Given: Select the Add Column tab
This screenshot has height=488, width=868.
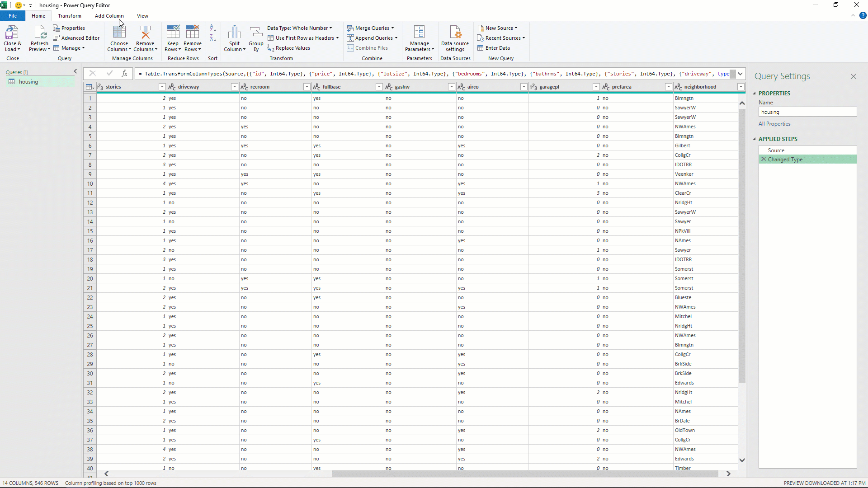Looking at the screenshot, I should [109, 15].
